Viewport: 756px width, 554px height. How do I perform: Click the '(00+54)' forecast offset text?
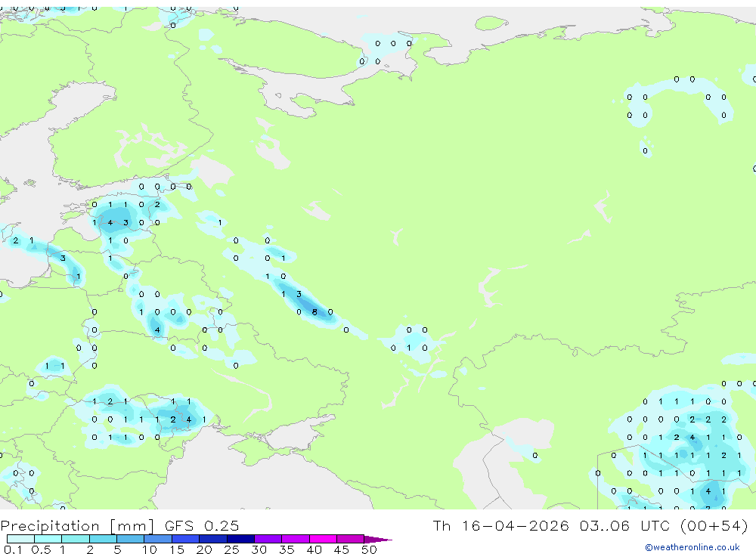pyautogui.click(x=714, y=525)
